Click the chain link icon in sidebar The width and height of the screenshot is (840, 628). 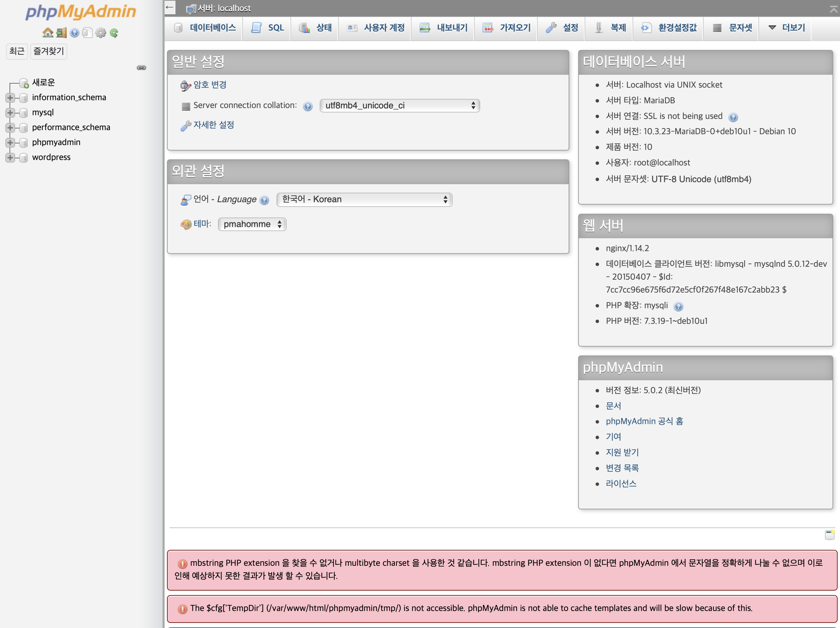click(x=141, y=68)
